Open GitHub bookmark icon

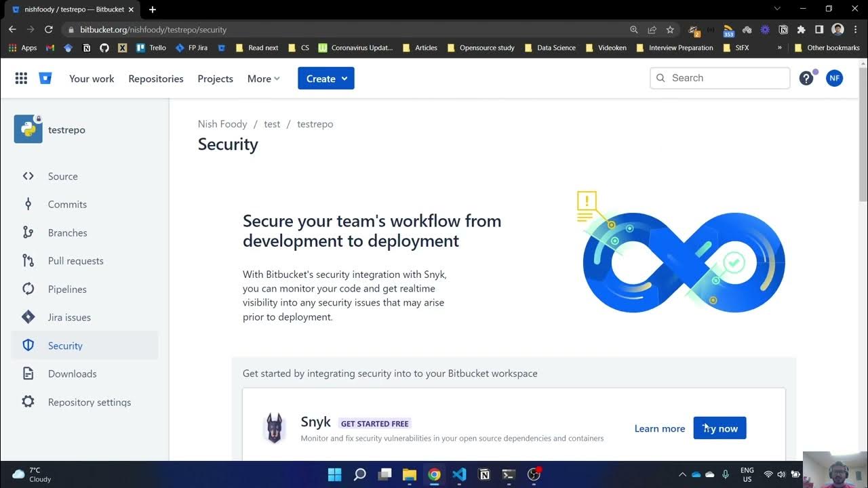point(104,48)
